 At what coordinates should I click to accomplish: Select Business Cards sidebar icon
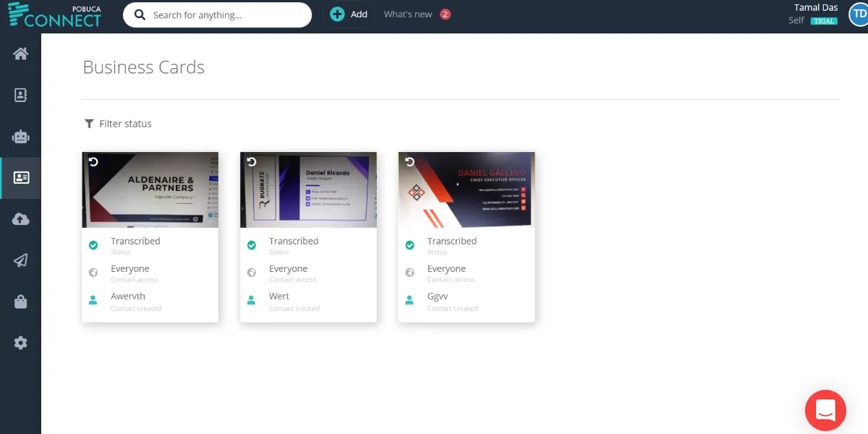pos(21,177)
